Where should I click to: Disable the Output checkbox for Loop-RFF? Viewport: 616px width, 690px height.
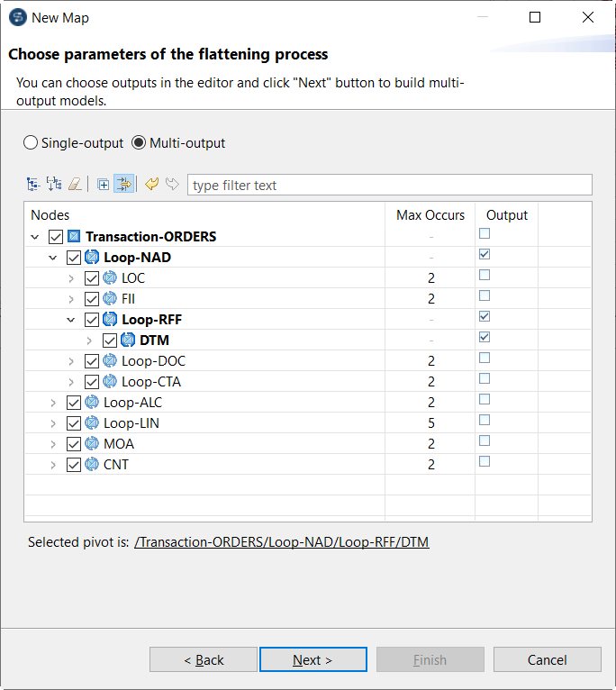[x=485, y=316]
